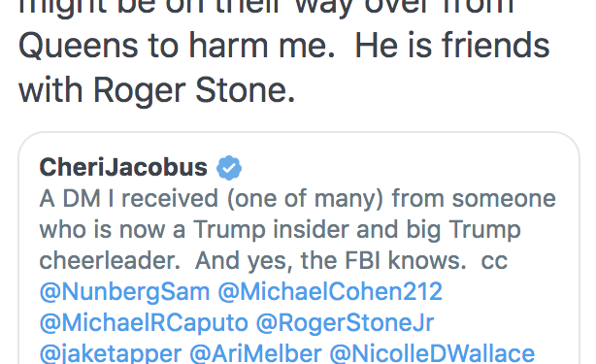Click the 'with Roger Stone.' tweet text

pos(156,90)
